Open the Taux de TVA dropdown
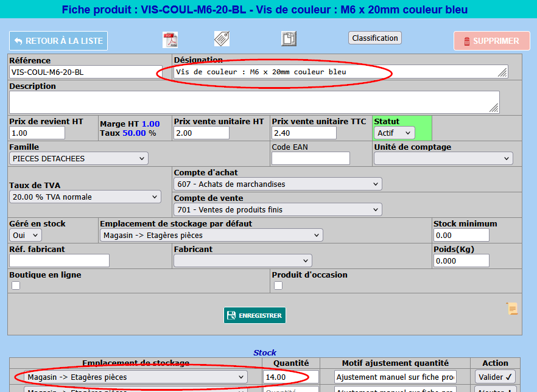This screenshot has width=537, height=392. click(x=85, y=197)
